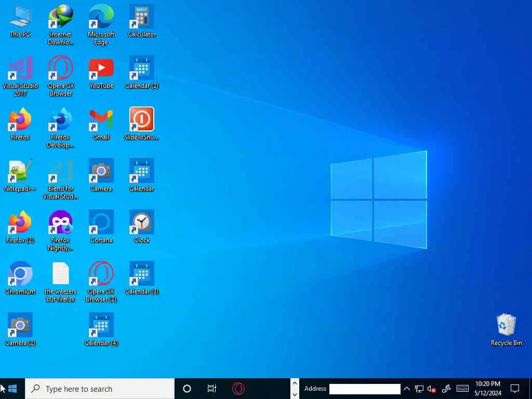Select Blend for Visual Studio shortcut
The width and height of the screenshot is (532, 399).
click(x=60, y=179)
